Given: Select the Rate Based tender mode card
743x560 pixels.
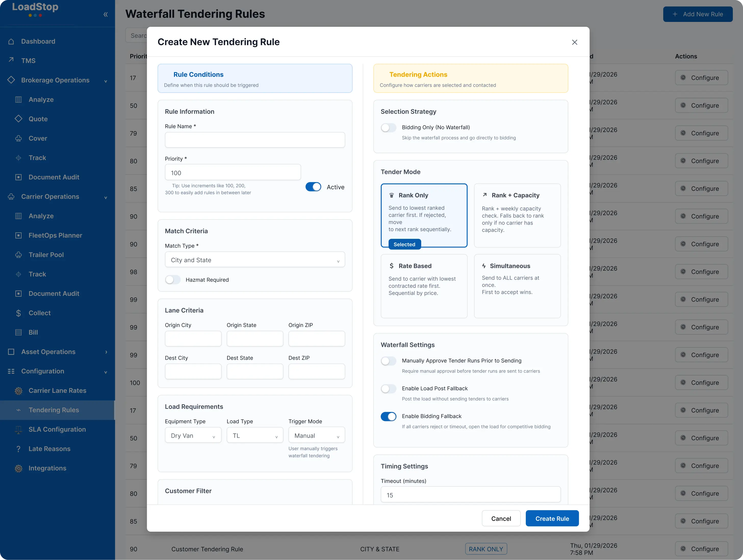Looking at the screenshot, I should [x=424, y=286].
